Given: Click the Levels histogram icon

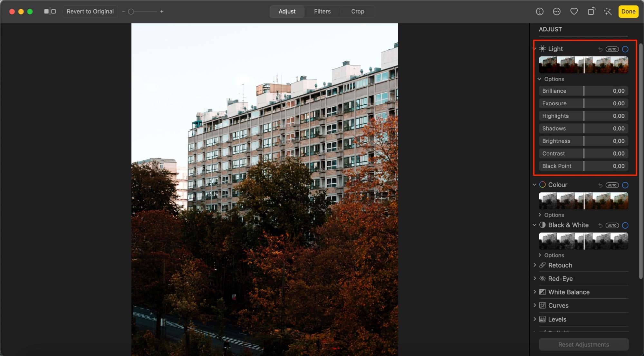Looking at the screenshot, I should pyautogui.click(x=543, y=319).
